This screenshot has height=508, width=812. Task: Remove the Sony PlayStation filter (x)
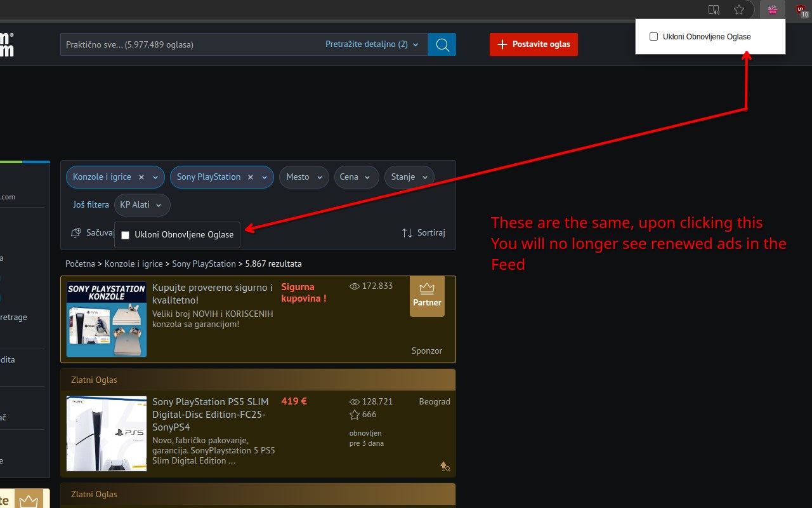[251, 177]
